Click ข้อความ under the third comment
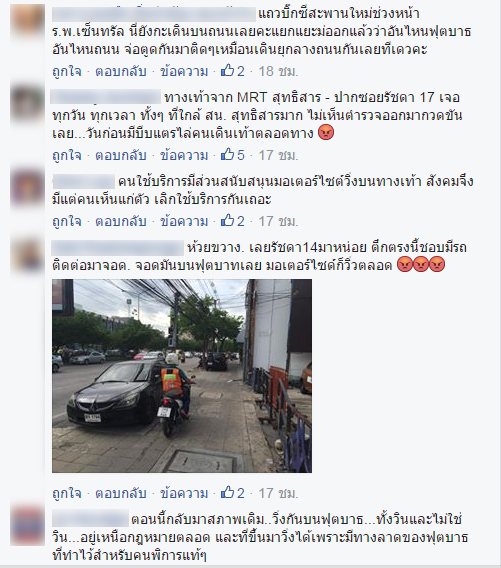501x568 pixels. pos(184,221)
